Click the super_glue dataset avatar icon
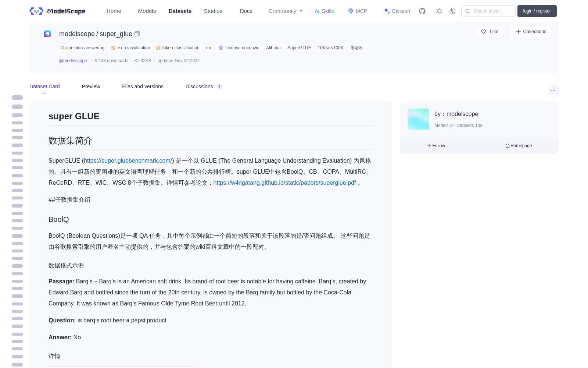 point(47,34)
